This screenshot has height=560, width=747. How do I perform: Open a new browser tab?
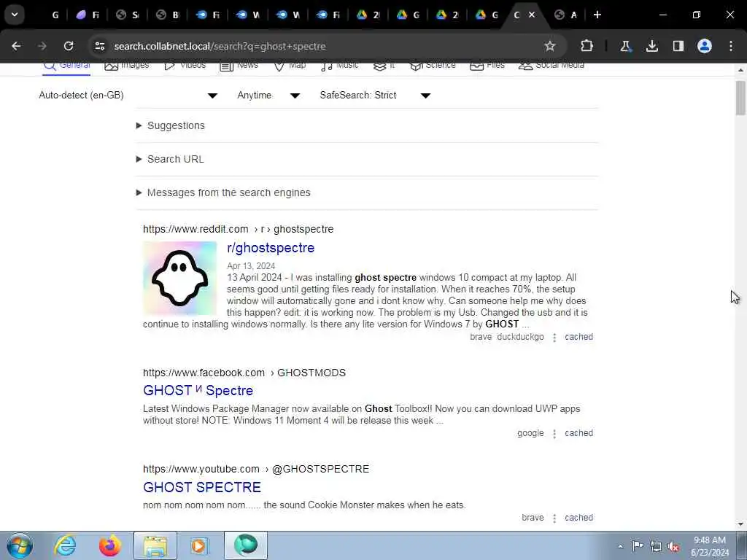click(597, 15)
